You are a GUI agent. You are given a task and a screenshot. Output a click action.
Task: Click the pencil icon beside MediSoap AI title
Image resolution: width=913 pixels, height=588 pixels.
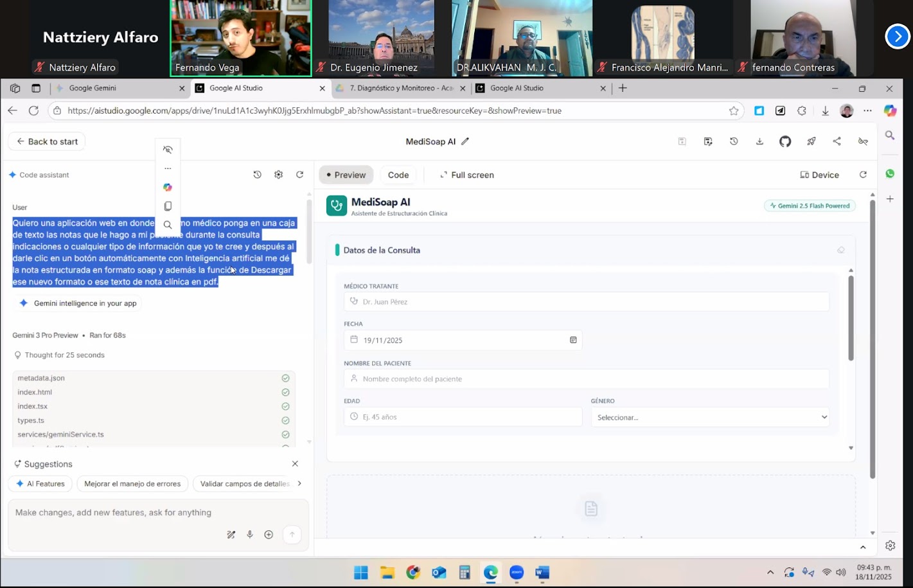tap(465, 141)
